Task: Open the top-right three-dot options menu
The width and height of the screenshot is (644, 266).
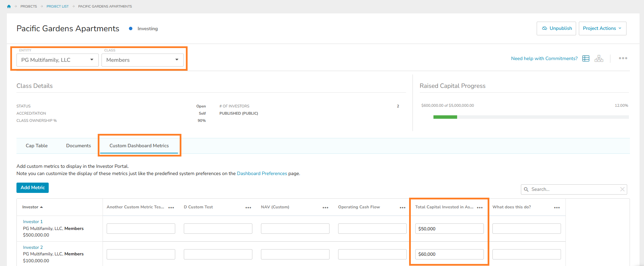Action: (623, 58)
